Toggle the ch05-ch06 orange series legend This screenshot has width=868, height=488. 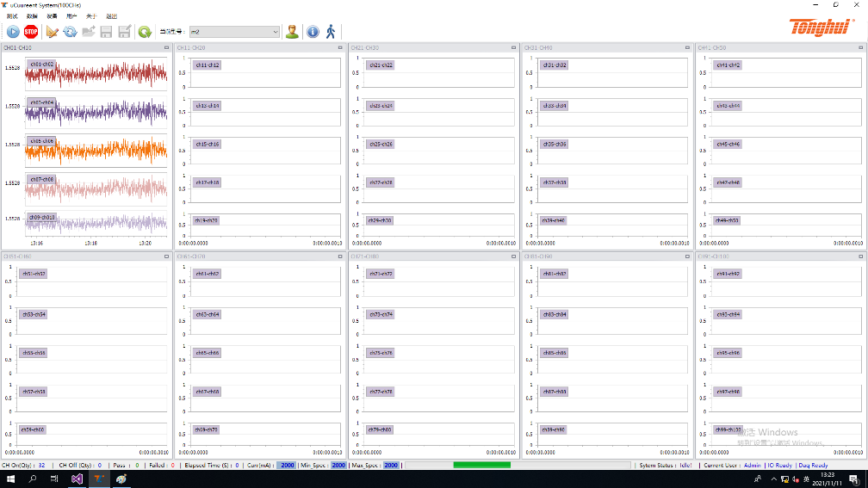(x=41, y=141)
